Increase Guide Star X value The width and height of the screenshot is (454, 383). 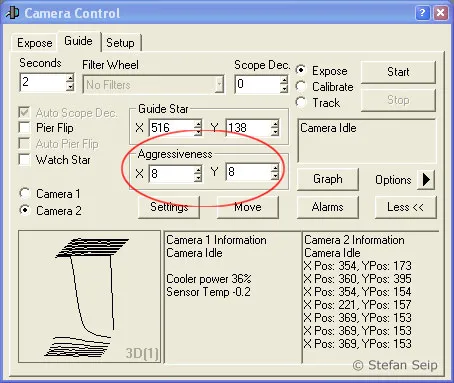(x=198, y=124)
